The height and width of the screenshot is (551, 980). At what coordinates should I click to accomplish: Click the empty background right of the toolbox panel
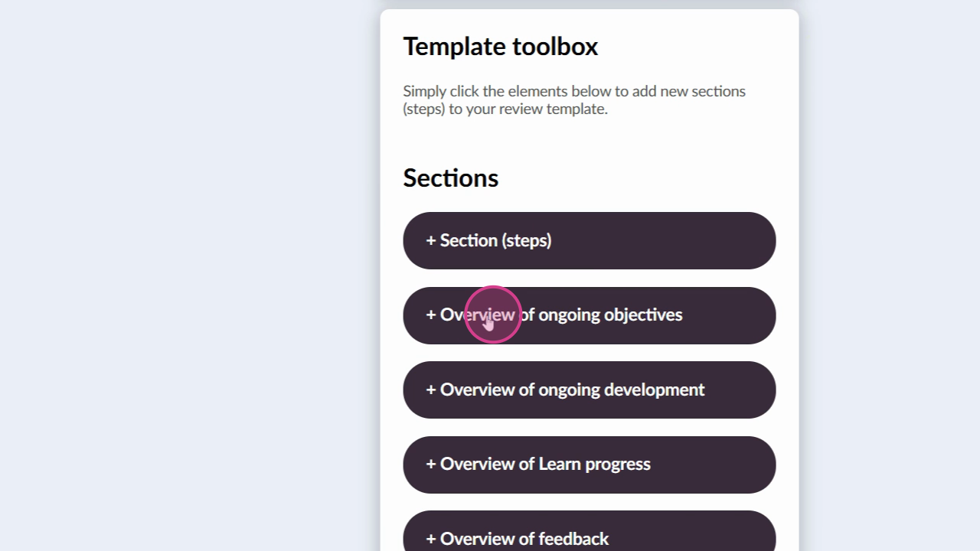[888, 275]
